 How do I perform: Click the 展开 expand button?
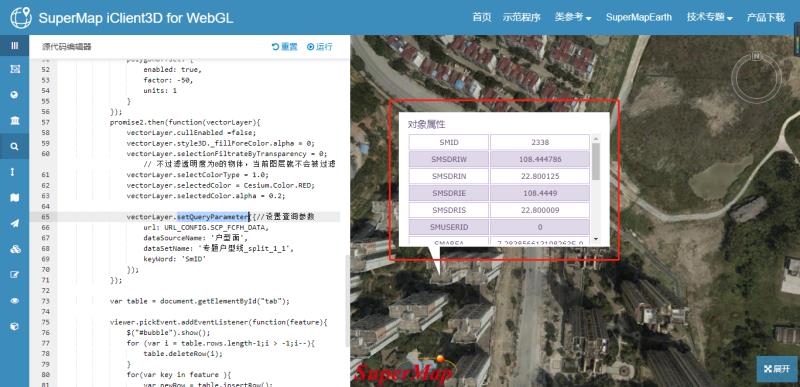(x=777, y=369)
